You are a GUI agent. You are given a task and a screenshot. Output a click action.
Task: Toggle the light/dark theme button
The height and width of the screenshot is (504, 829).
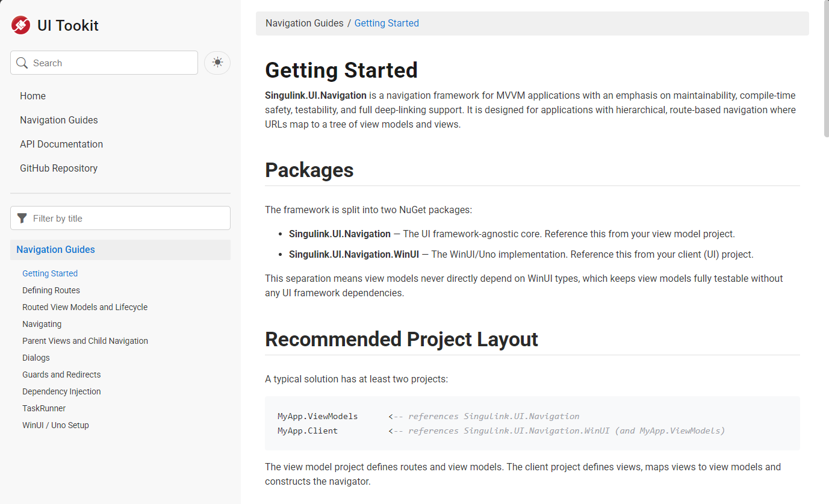click(217, 63)
